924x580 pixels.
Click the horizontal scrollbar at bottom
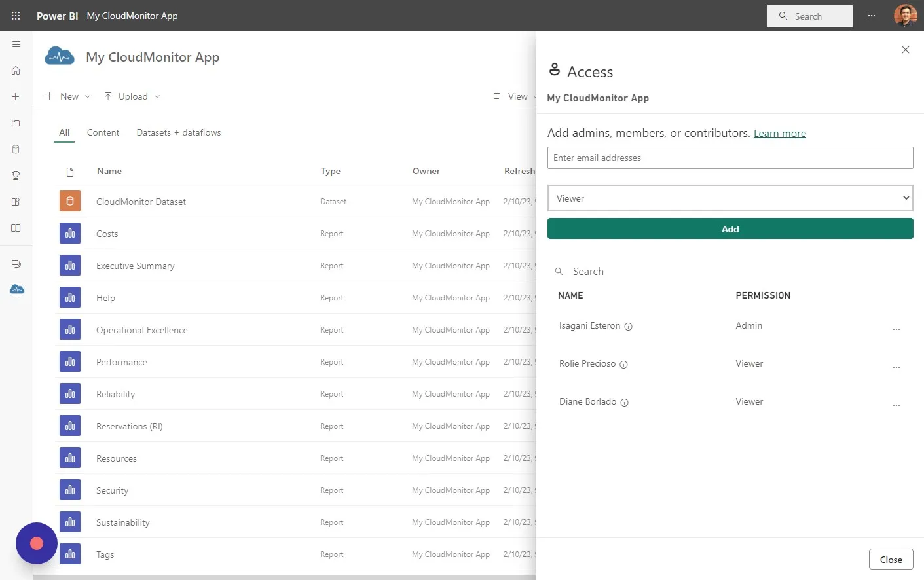click(x=285, y=577)
